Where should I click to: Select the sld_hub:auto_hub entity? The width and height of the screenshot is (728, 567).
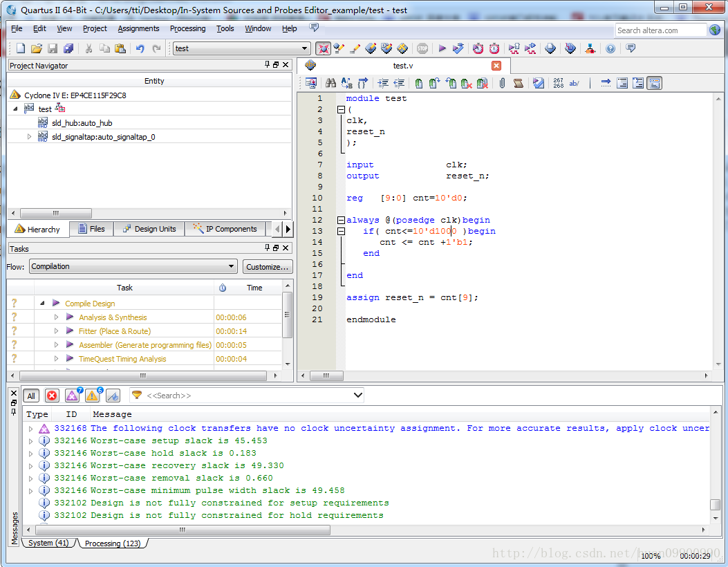tap(82, 123)
